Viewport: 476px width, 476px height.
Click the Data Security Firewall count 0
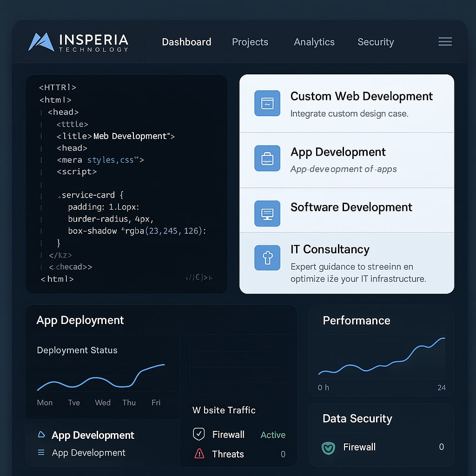coord(442,447)
